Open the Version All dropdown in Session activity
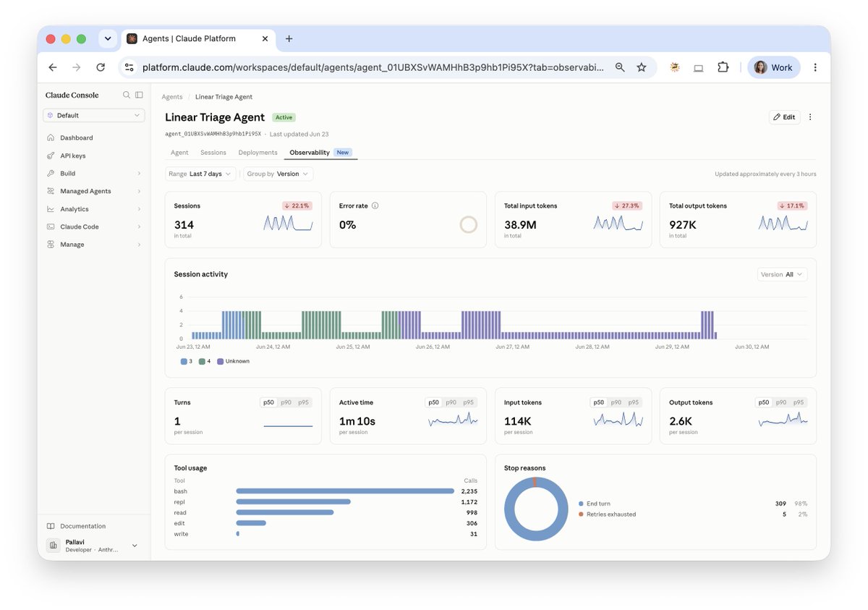 point(783,274)
